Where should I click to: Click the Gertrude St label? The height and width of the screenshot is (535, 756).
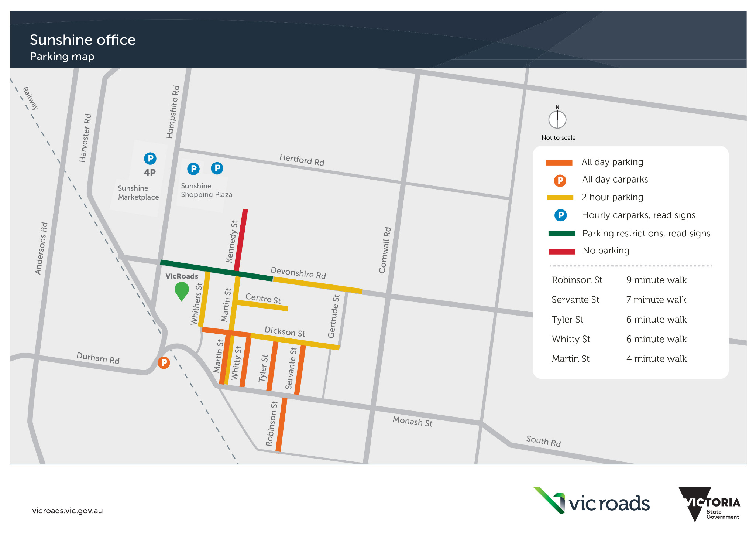click(x=334, y=316)
